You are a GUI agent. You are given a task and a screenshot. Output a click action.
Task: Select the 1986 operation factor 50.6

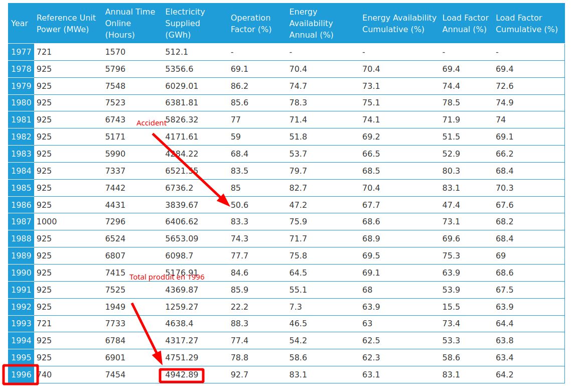tap(239, 205)
